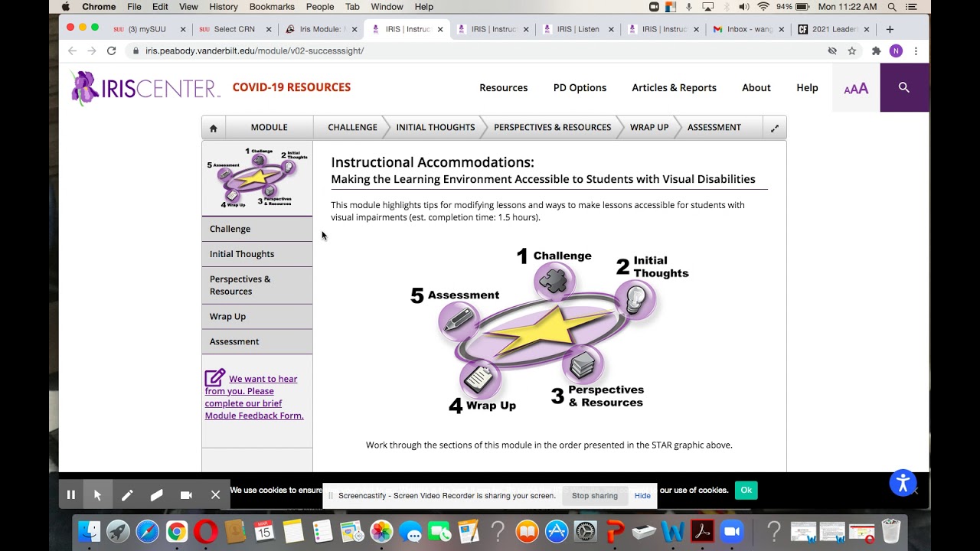Select INITIAL THOUGHTS breadcrumb tab
This screenshot has width=980, height=551.
point(435,128)
